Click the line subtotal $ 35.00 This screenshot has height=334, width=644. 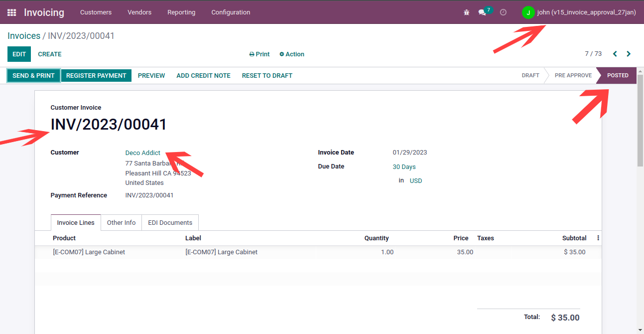coord(575,252)
